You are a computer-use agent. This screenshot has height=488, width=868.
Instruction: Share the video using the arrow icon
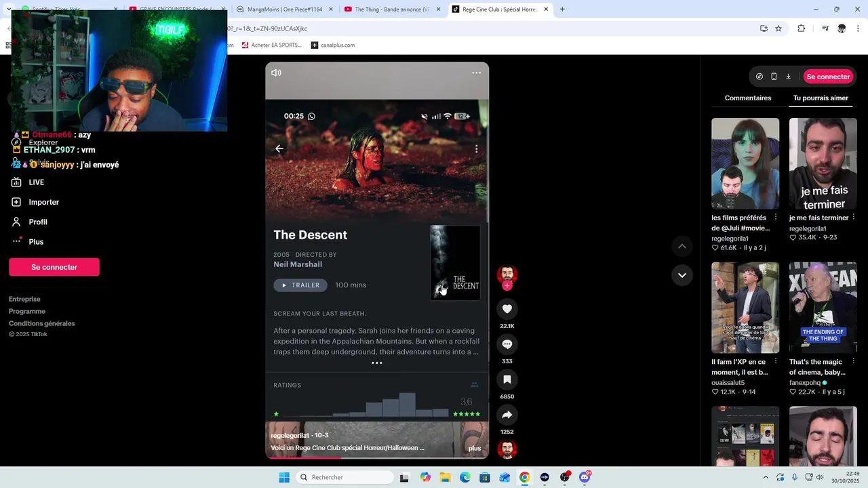507,415
